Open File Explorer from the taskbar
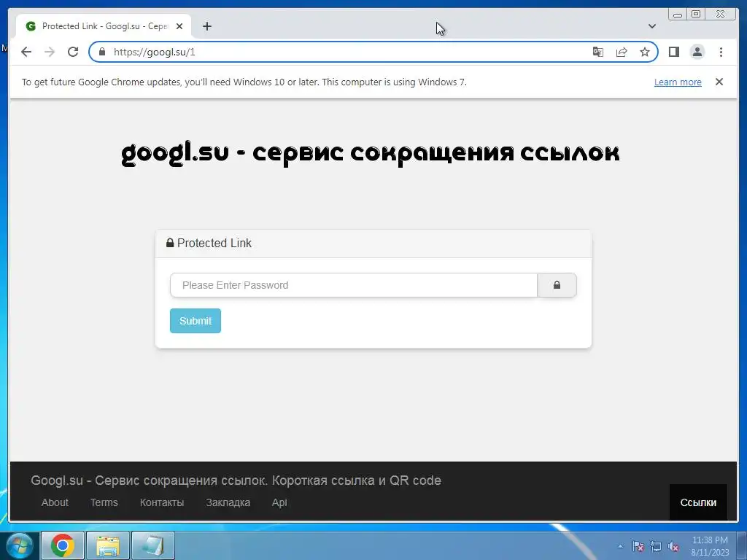Viewport: 747px width, 560px height. 108,545
